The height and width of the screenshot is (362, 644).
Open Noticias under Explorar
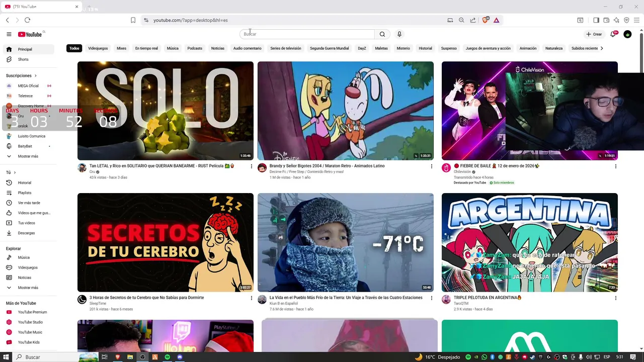click(x=30, y=278)
